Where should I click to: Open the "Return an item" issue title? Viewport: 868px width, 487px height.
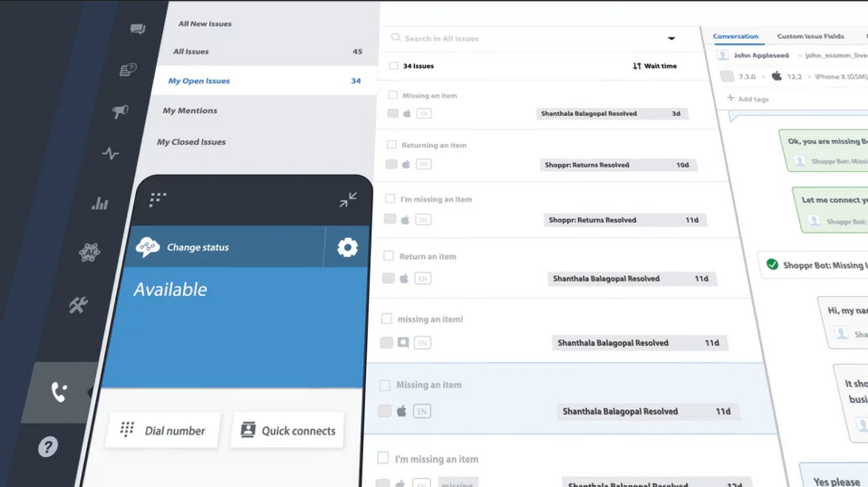(428, 256)
